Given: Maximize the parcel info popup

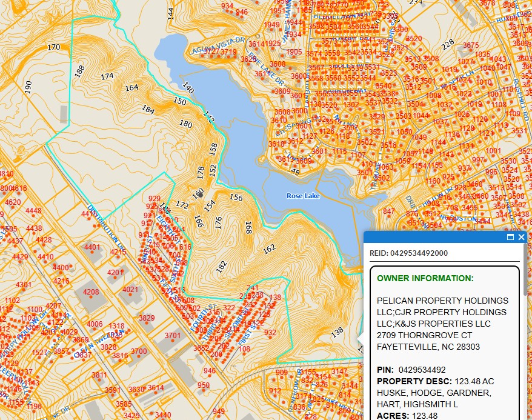Looking at the screenshot, I should pos(511,237).
